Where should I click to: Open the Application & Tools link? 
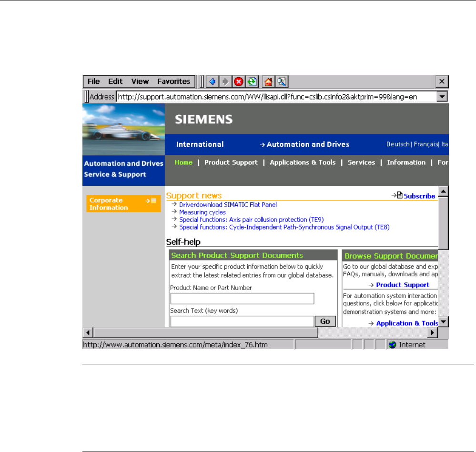(407, 323)
